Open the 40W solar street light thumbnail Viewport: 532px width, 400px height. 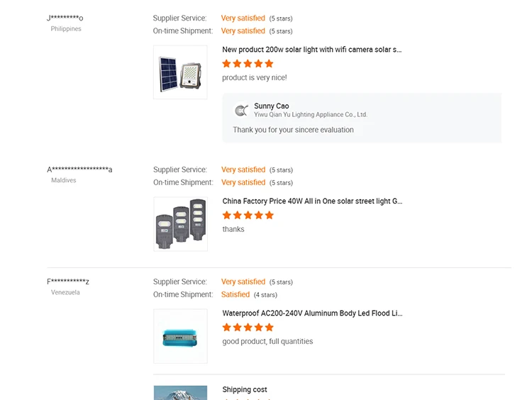180,224
